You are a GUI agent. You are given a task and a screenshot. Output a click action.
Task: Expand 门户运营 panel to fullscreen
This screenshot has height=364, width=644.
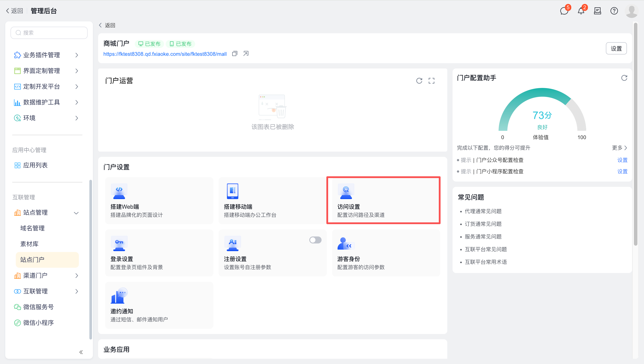tap(431, 80)
